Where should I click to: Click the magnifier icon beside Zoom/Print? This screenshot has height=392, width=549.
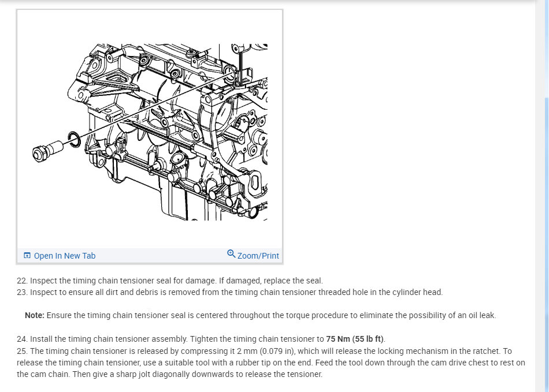coord(231,254)
